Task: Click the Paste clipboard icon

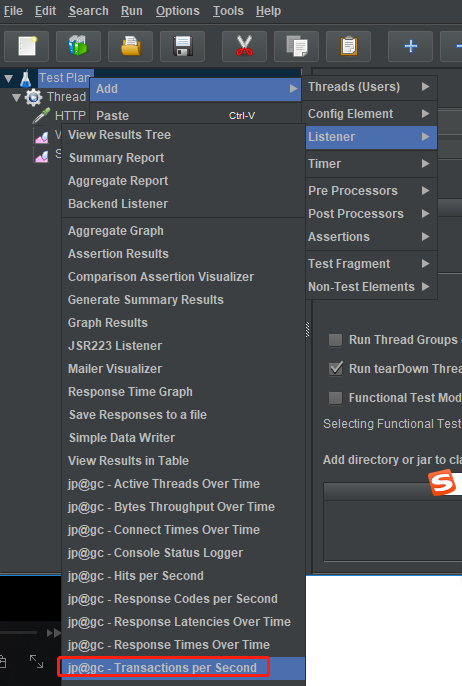Action: coord(348,46)
